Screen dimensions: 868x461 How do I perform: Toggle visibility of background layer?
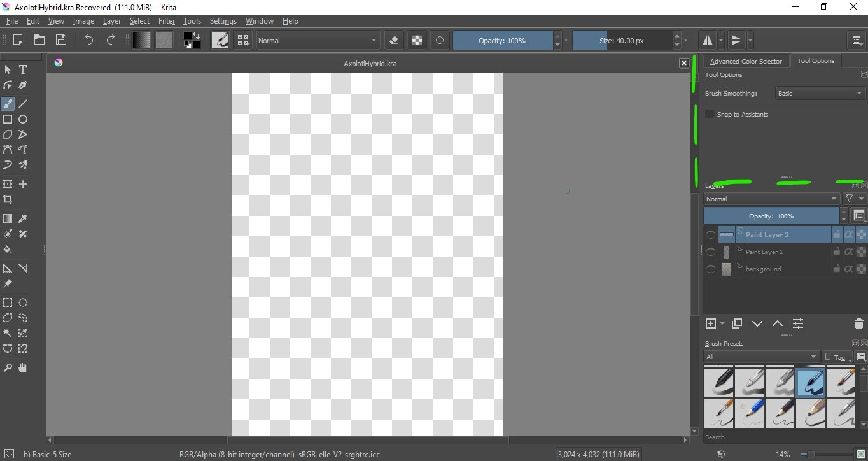[x=711, y=269]
